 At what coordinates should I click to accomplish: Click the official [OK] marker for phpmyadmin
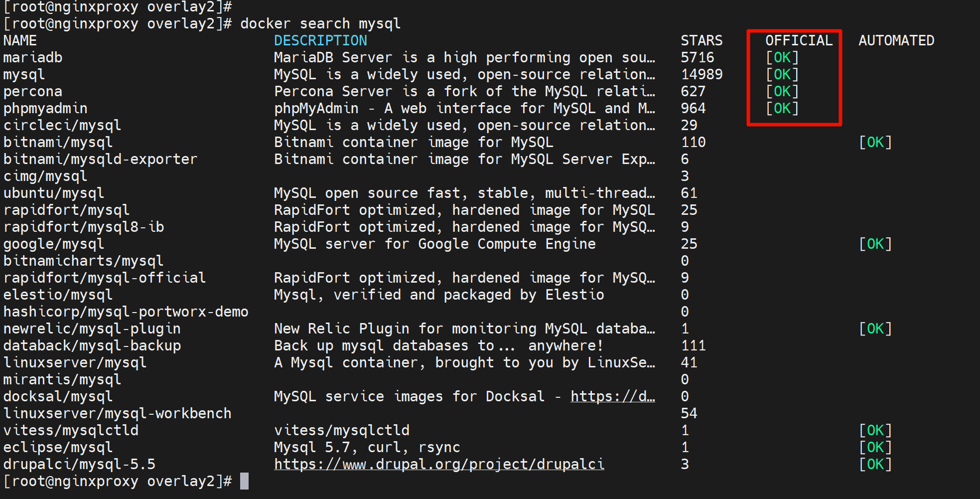[782, 108]
